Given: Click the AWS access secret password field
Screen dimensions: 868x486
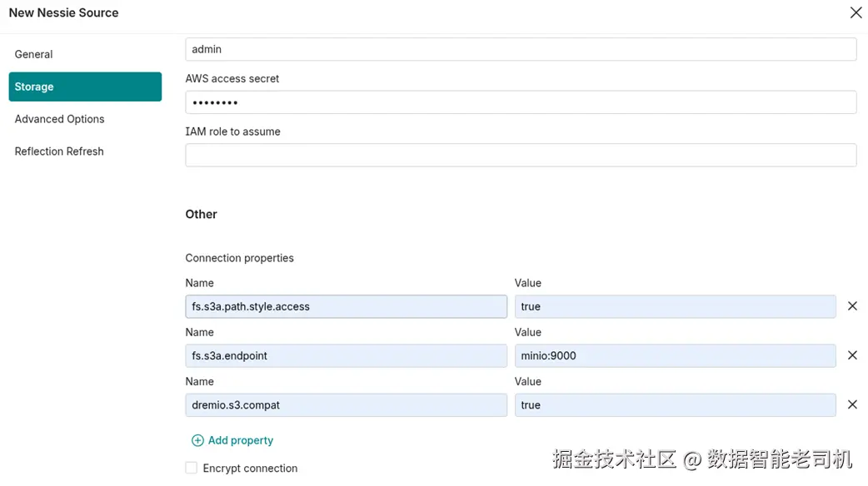Looking at the screenshot, I should click(x=521, y=102).
